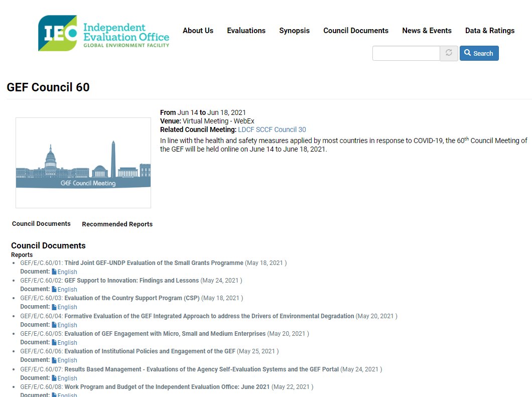Open English link for MSME engagement evaluation
The width and height of the screenshot is (532, 397).
[x=67, y=343]
